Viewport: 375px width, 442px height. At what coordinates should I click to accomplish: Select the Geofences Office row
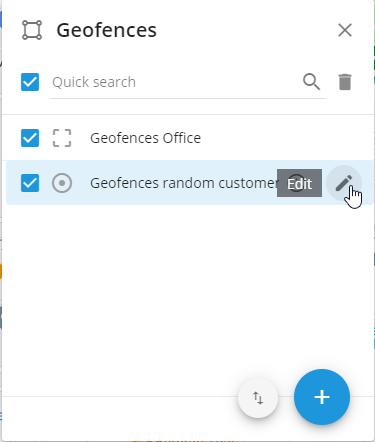pos(189,138)
